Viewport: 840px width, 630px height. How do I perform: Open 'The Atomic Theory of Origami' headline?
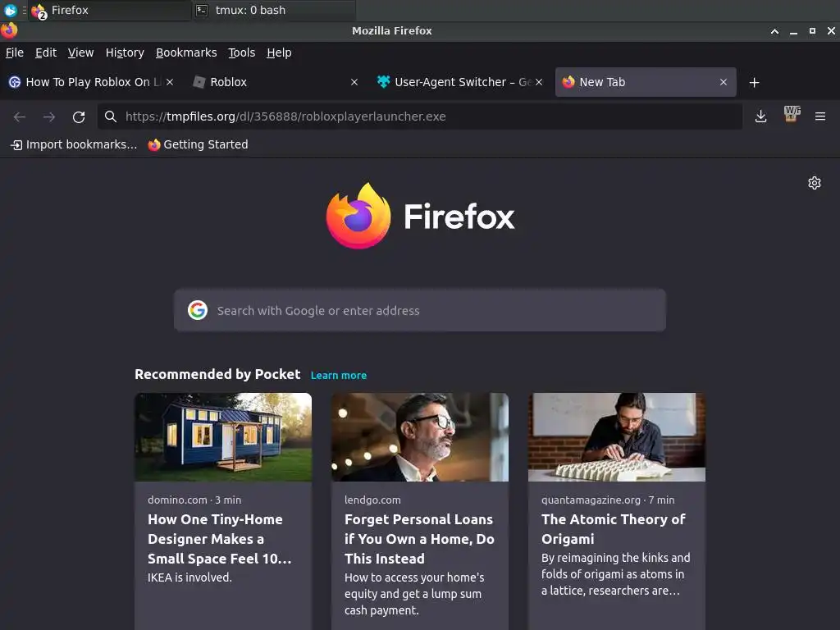pos(614,529)
